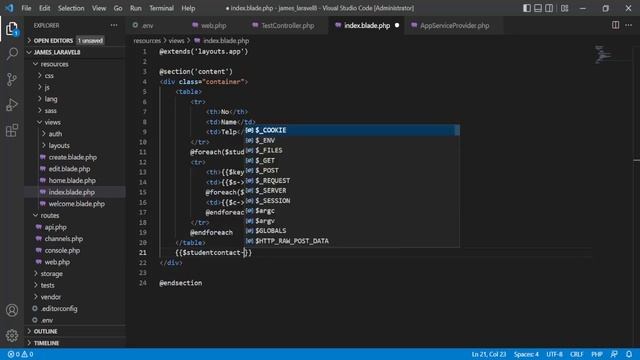The width and height of the screenshot is (640, 360).
Task: Open the Help menu
Action: click(x=188, y=8)
